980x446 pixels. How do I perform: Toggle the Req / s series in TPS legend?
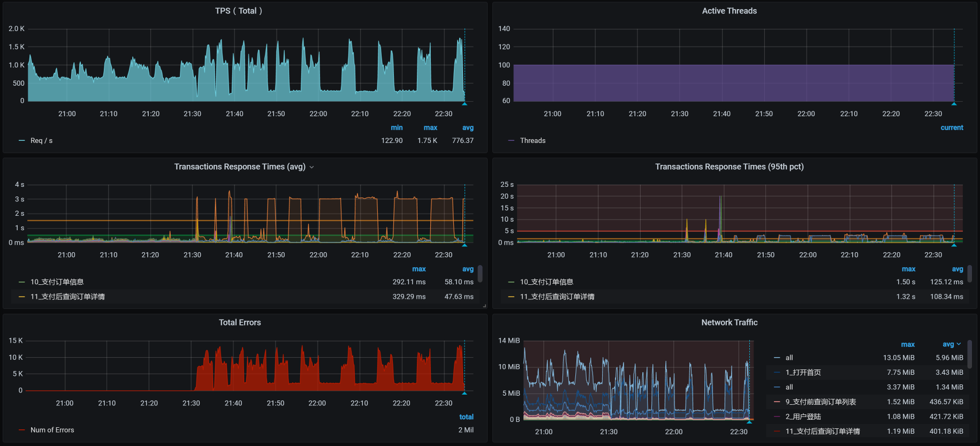[41, 141]
